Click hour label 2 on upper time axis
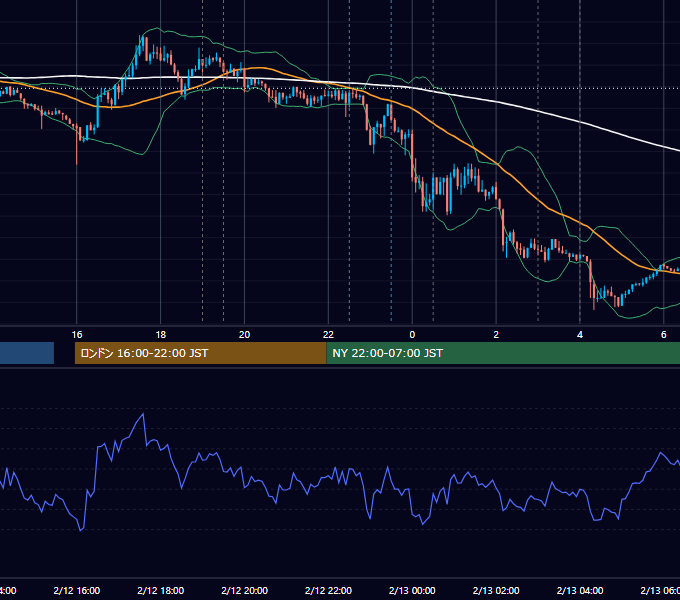This screenshot has width=680, height=600. pos(496,335)
